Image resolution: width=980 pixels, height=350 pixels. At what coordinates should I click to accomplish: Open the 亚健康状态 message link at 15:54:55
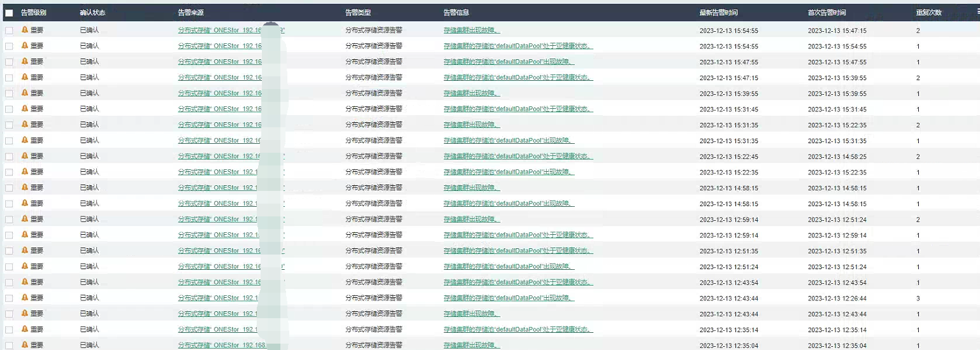[x=518, y=46]
